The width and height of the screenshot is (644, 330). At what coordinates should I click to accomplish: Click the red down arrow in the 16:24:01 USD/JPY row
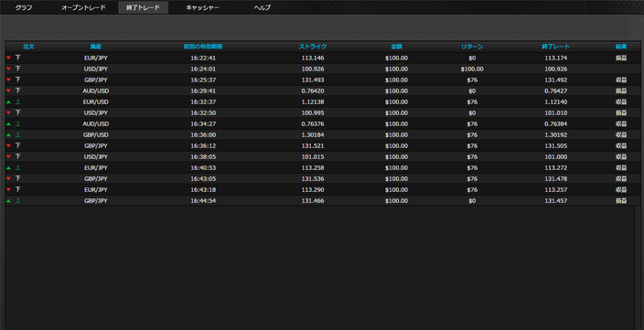point(8,69)
